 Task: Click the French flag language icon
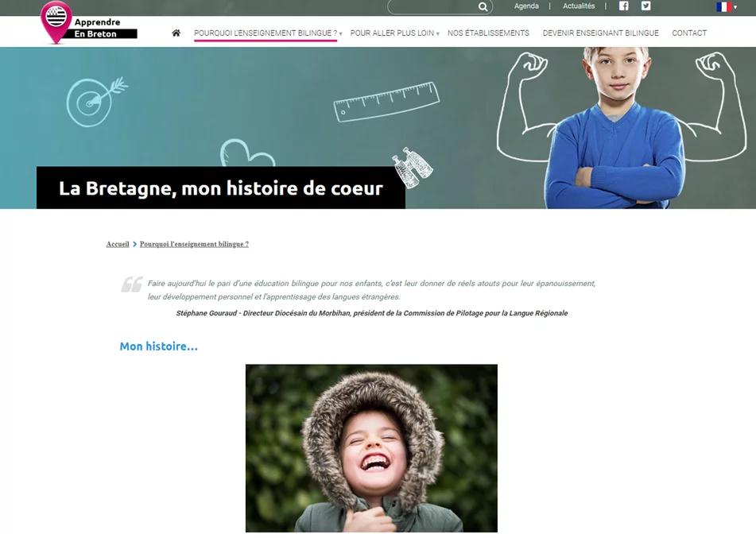(x=723, y=7)
